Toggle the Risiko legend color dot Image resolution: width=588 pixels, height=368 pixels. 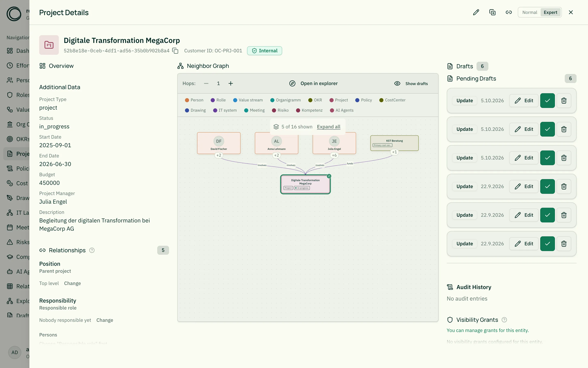(x=274, y=110)
